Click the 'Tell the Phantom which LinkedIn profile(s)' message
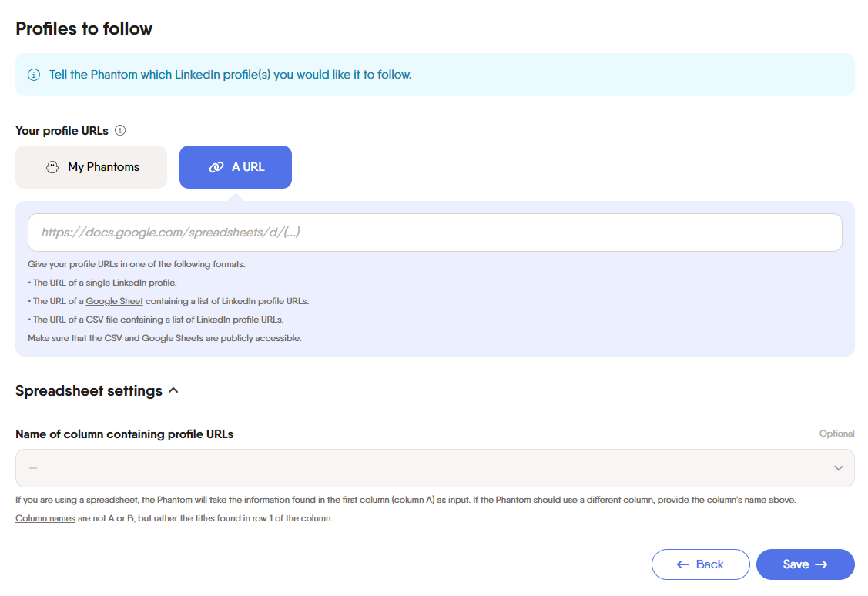The image size is (868, 596). point(230,75)
